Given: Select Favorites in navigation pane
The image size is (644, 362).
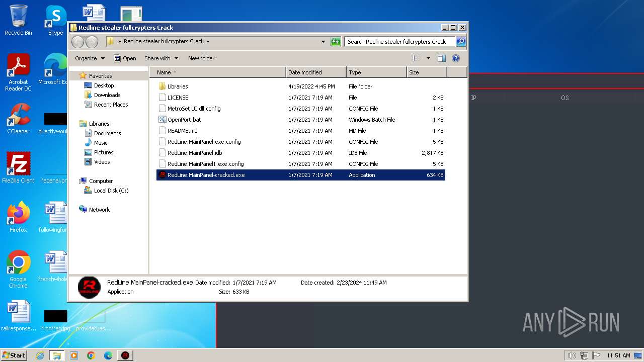Looking at the screenshot, I should tap(100, 76).
